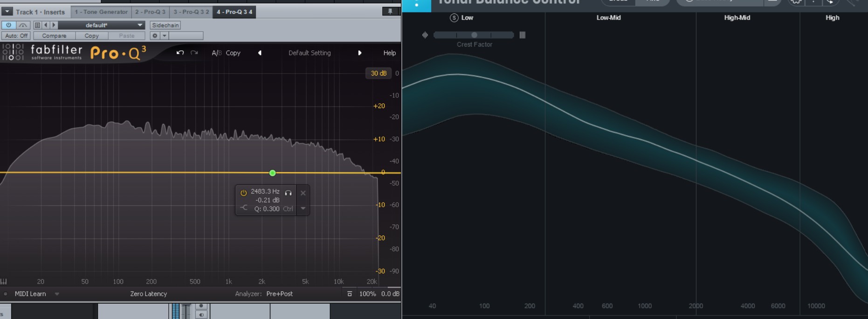The width and height of the screenshot is (868, 319).
Task: Click Pro-Q Copy A to B button
Action: [233, 53]
